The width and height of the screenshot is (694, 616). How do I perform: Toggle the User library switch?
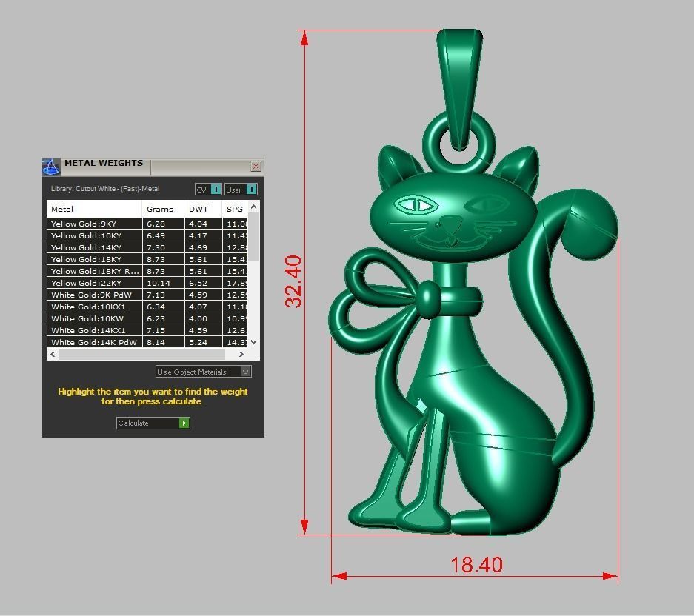241,190
